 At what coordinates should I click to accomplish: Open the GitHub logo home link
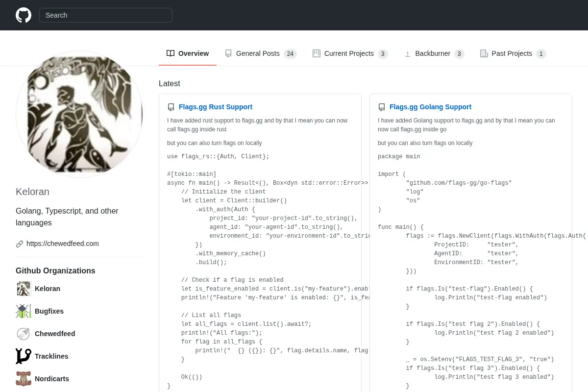[x=24, y=15]
